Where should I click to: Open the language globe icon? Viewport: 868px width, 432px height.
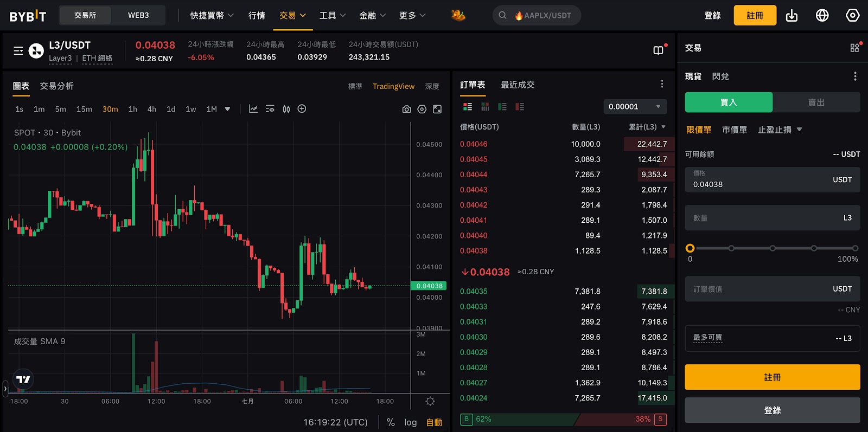[x=822, y=15]
